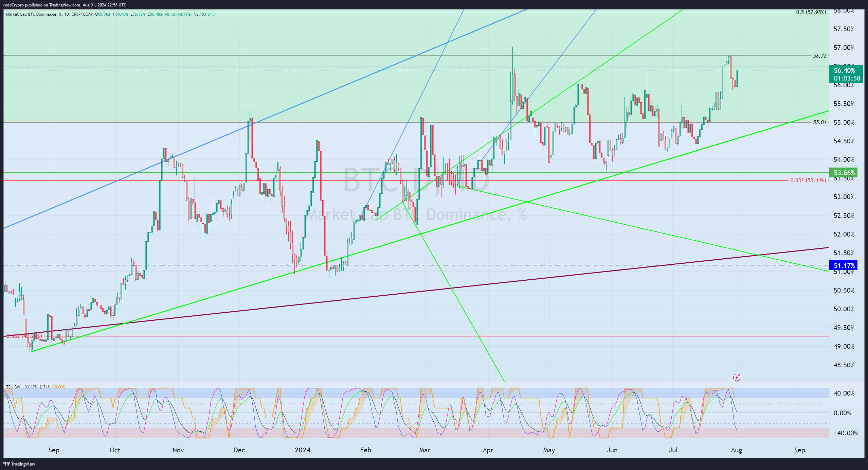Click the 'Oct' time axis label
Image resolution: width=868 pixels, height=470 pixels.
[x=115, y=450]
